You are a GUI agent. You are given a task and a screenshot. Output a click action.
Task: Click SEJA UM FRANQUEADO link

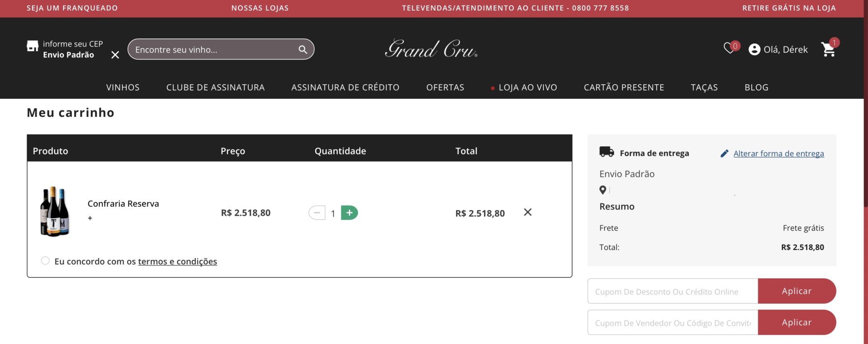72,8
